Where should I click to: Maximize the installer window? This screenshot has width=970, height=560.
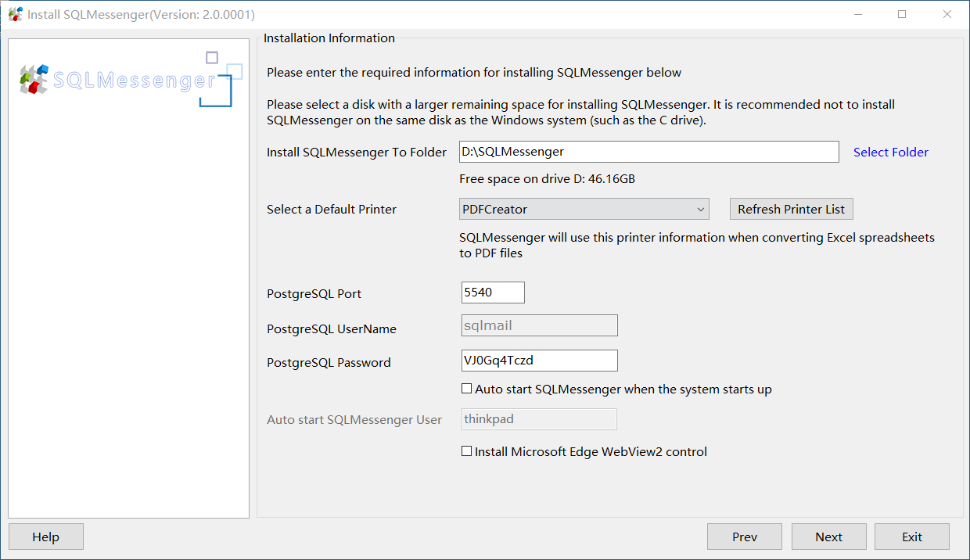[902, 14]
